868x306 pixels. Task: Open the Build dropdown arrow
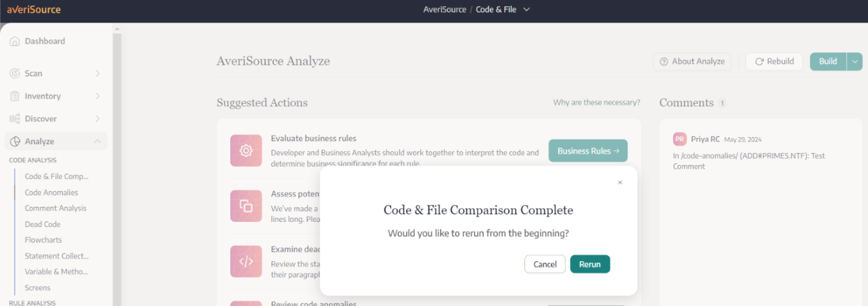coord(855,61)
